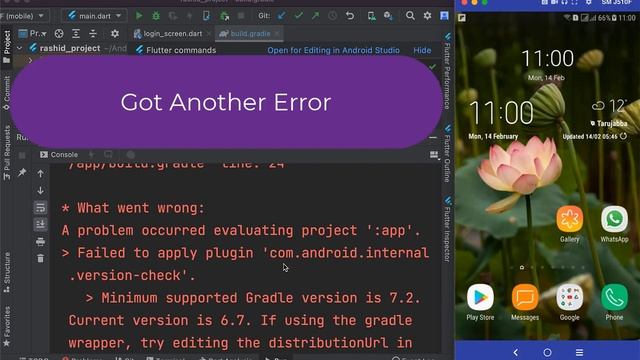Image resolution: width=640 pixels, height=360 pixels.
Task: Open Structure tool window side tab
Action: 7,272
